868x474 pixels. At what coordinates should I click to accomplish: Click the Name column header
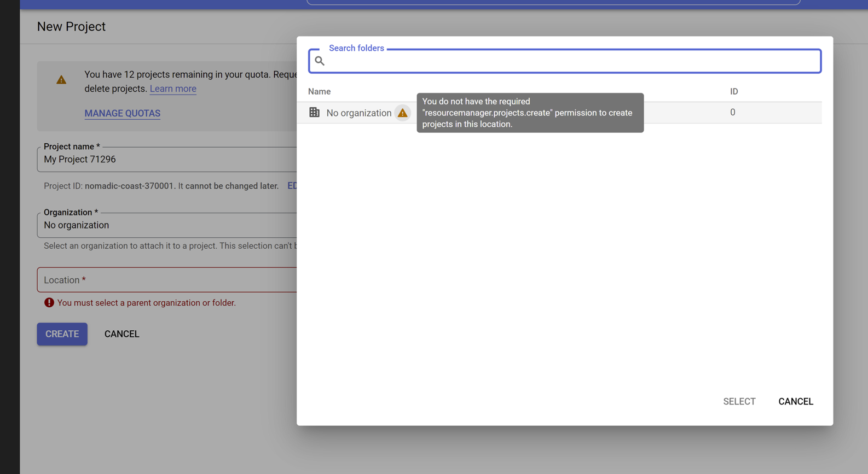(x=319, y=91)
